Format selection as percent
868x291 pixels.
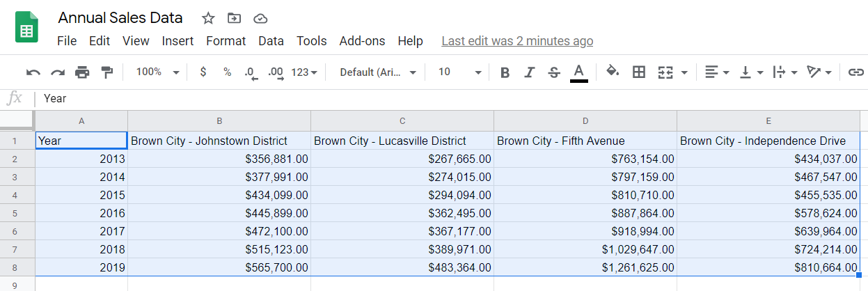pyautogui.click(x=227, y=72)
